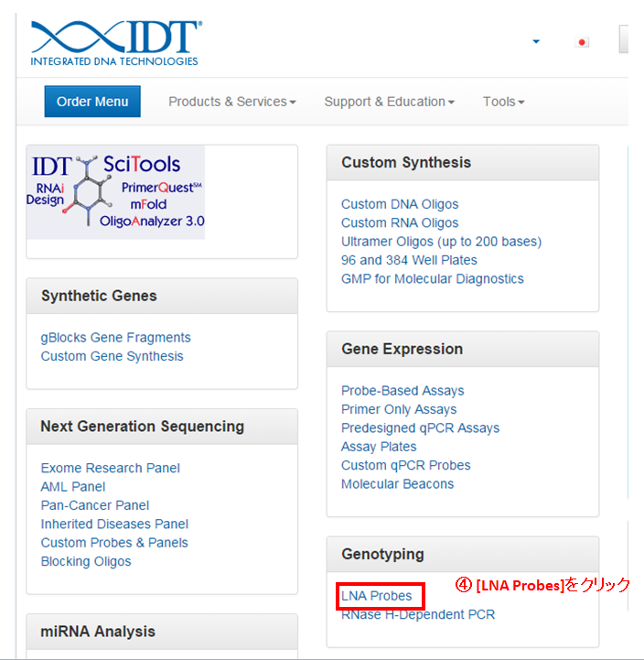Open Pan-Cancer Panel link
This screenshot has width=644, height=660.
(x=94, y=505)
